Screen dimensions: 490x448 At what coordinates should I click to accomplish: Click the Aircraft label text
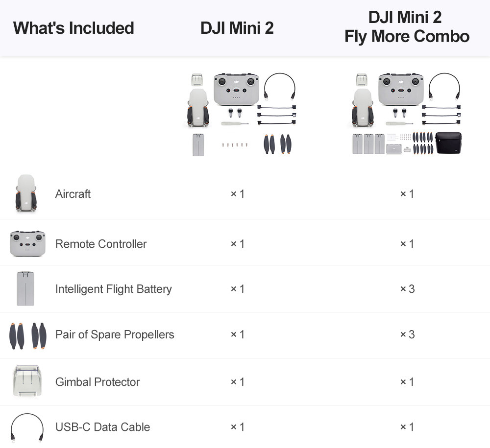(73, 194)
